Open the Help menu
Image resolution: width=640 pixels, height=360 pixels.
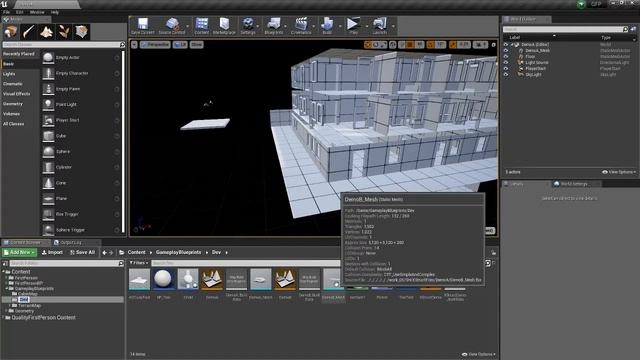55,12
